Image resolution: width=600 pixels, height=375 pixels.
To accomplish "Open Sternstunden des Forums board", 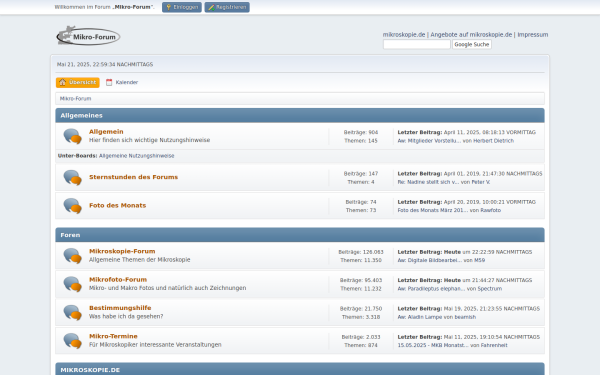I will click(x=134, y=177).
